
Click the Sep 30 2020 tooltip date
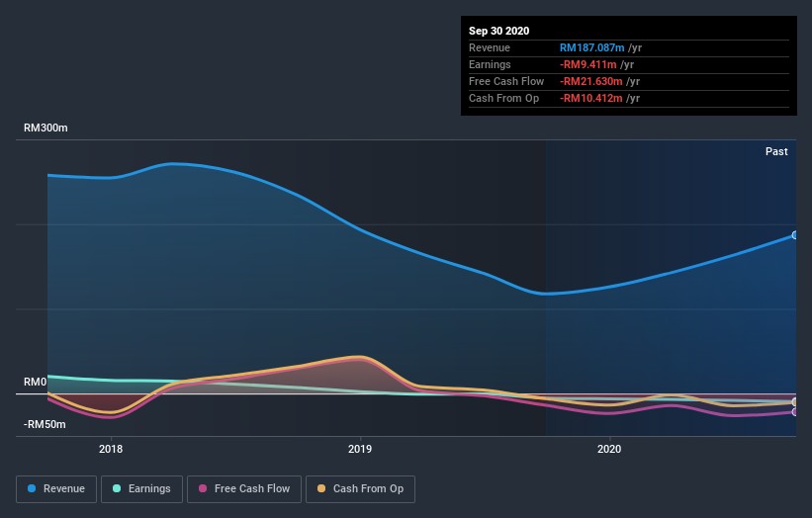[498, 31]
